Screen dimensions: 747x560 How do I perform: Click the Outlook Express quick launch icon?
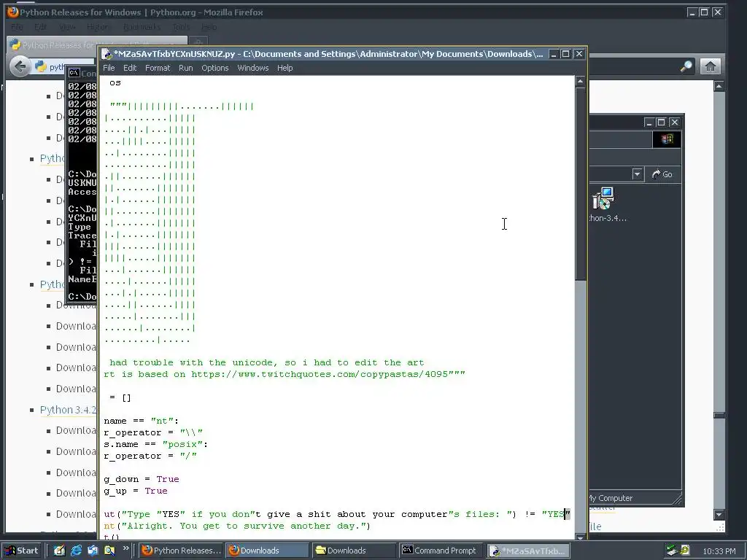click(x=93, y=551)
